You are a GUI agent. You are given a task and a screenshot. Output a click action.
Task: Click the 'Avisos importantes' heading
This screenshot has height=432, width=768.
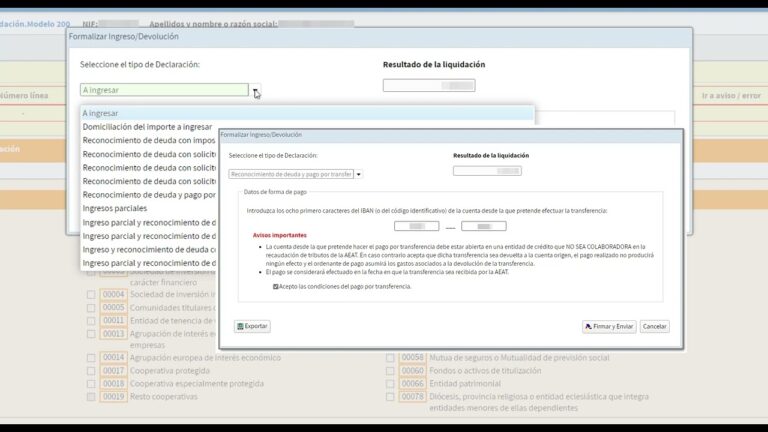[x=280, y=235]
